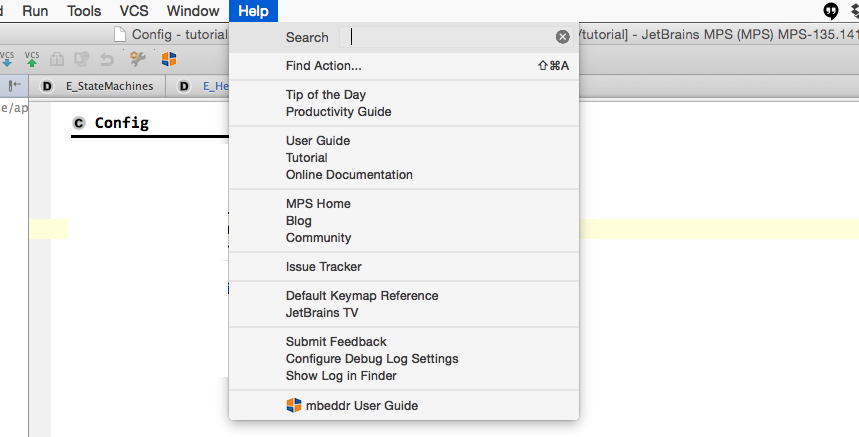
Task: Click the revert (undo arrow) toolbar icon
Action: pos(107,59)
